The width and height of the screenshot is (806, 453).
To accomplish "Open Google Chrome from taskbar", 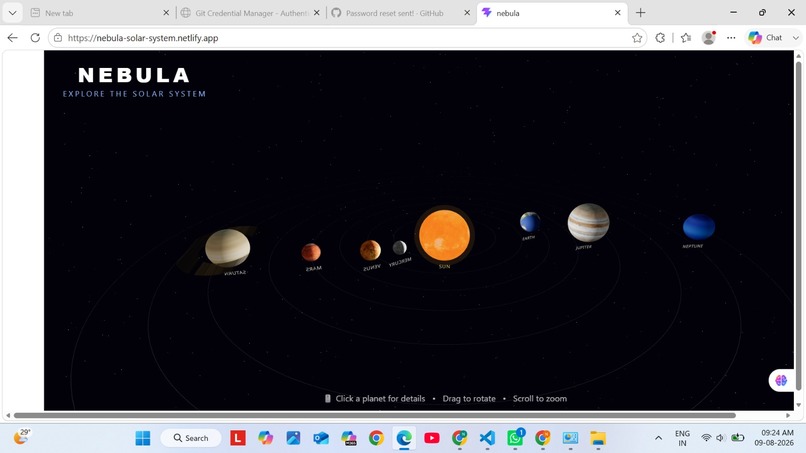I will 376,438.
